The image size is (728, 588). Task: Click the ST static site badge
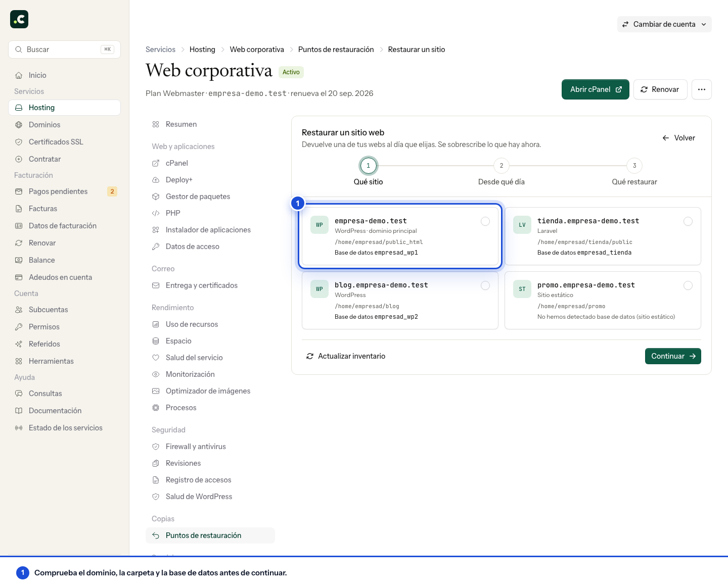click(x=522, y=289)
